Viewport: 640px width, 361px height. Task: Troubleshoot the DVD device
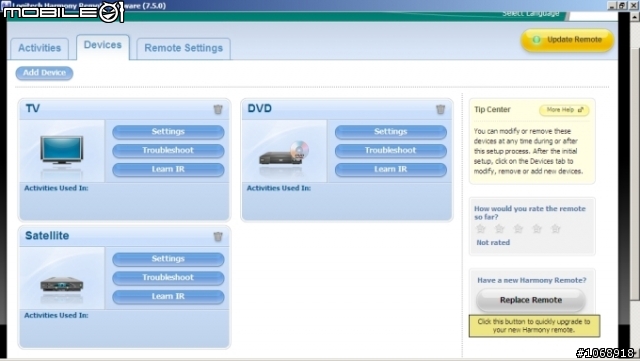391,150
